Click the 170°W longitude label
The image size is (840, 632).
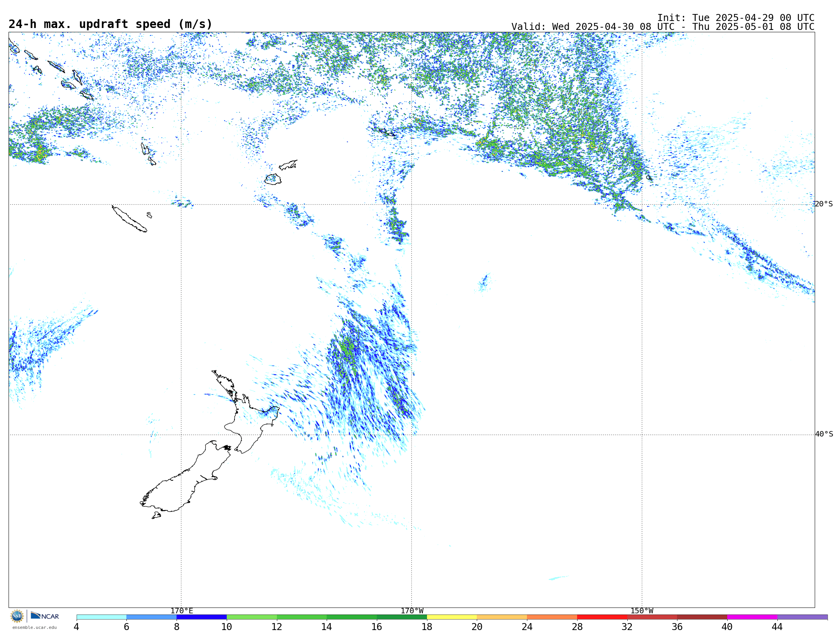point(412,611)
